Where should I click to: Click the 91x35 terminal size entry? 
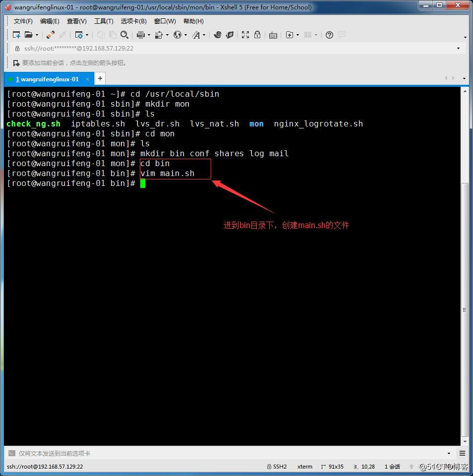point(332,467)
